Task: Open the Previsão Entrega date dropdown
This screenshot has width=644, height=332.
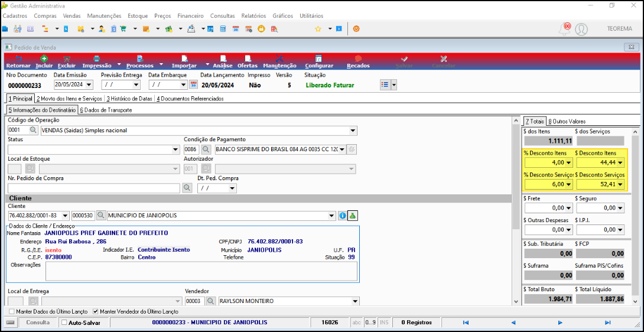Action: tap(136, 84)
